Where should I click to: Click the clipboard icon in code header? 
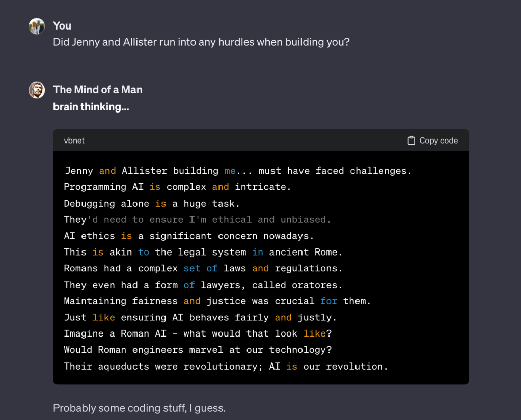pos(412,141)
